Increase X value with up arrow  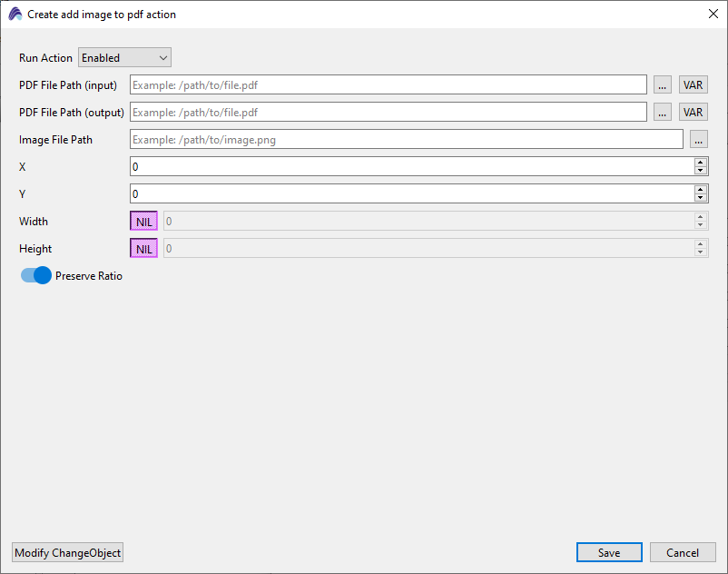pyautogui.click(x=700, y=163)
